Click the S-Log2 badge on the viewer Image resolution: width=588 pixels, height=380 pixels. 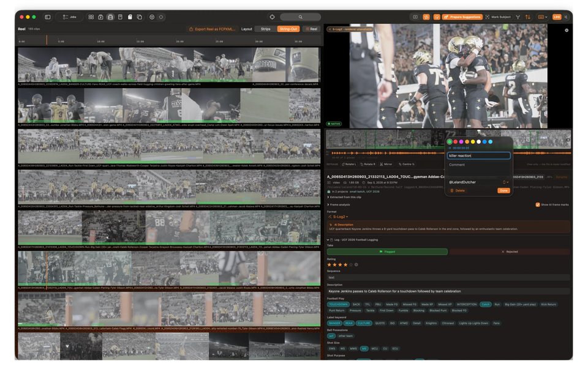click(x=350, y=29)
